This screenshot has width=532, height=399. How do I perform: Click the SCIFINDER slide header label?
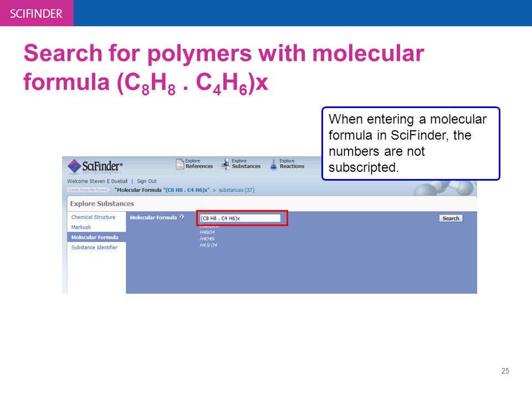37,13
